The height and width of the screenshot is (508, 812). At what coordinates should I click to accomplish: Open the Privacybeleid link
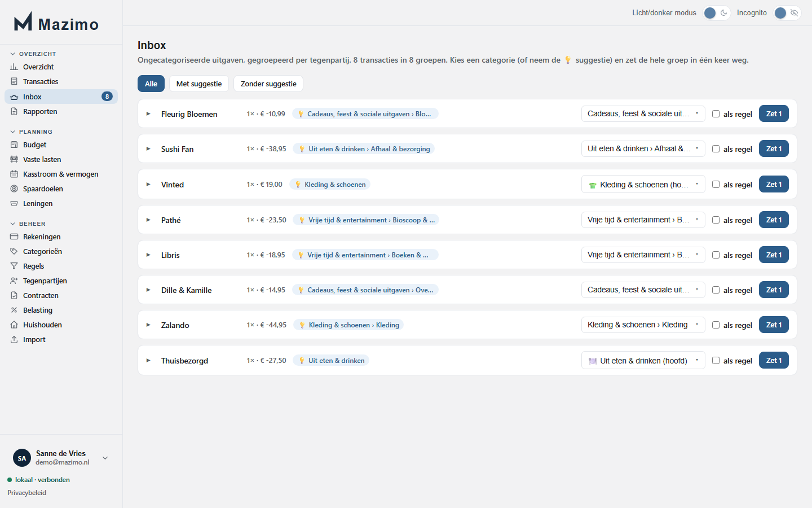coord(27,493)
